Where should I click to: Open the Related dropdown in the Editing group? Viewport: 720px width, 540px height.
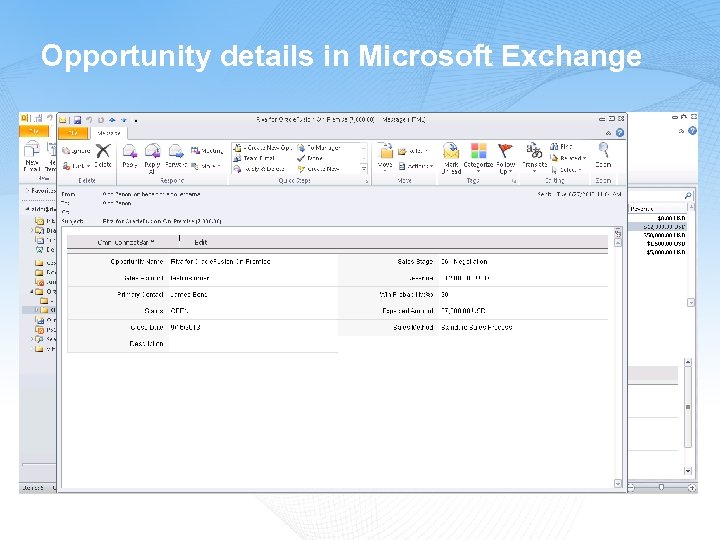click(x=568, y=158)
